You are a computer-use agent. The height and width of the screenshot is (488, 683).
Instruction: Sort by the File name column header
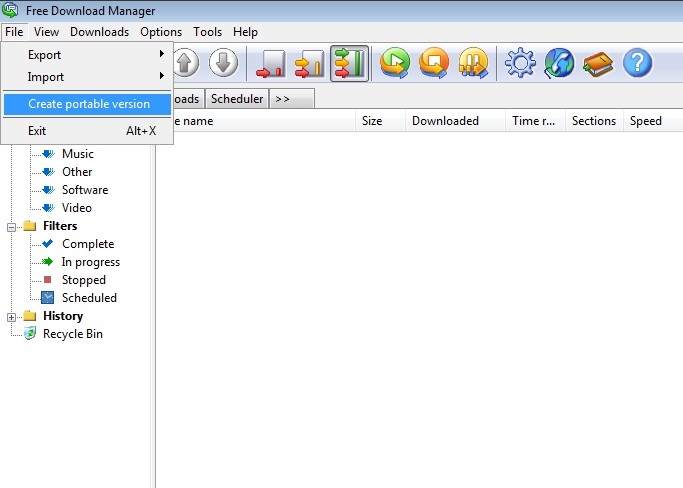point(264,121)
